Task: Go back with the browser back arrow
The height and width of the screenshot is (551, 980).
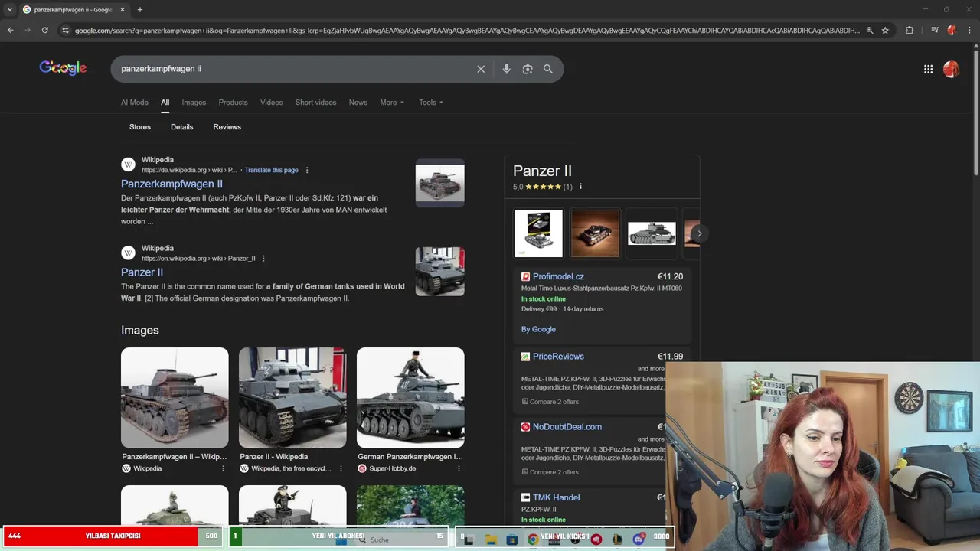Action: tap(10, 30)
